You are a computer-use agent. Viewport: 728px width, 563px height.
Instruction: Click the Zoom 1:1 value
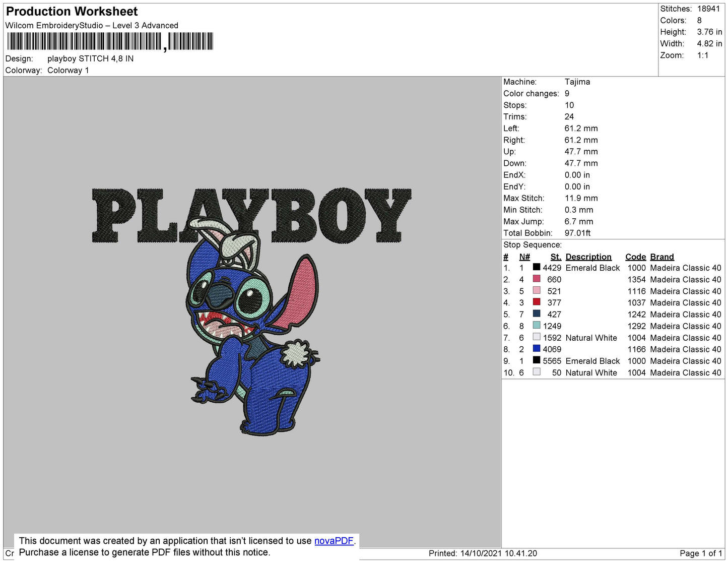pyautogui.click(x=702, y=55)
